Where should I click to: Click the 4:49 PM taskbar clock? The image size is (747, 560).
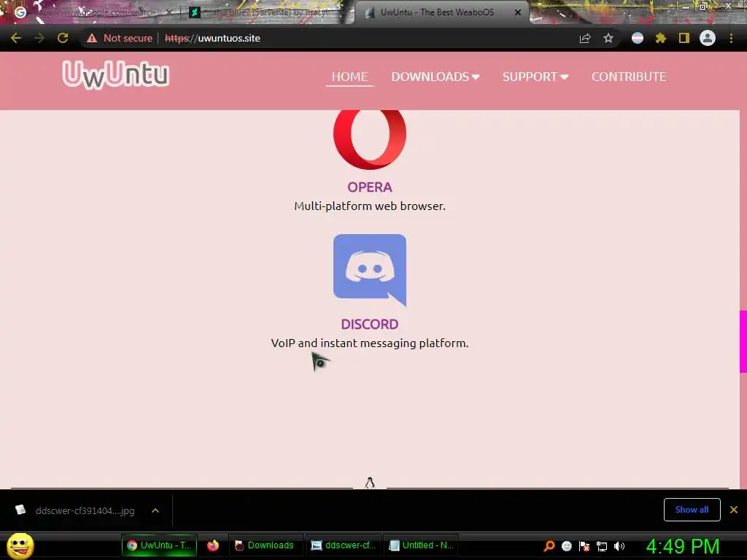[x=683, y=546]
